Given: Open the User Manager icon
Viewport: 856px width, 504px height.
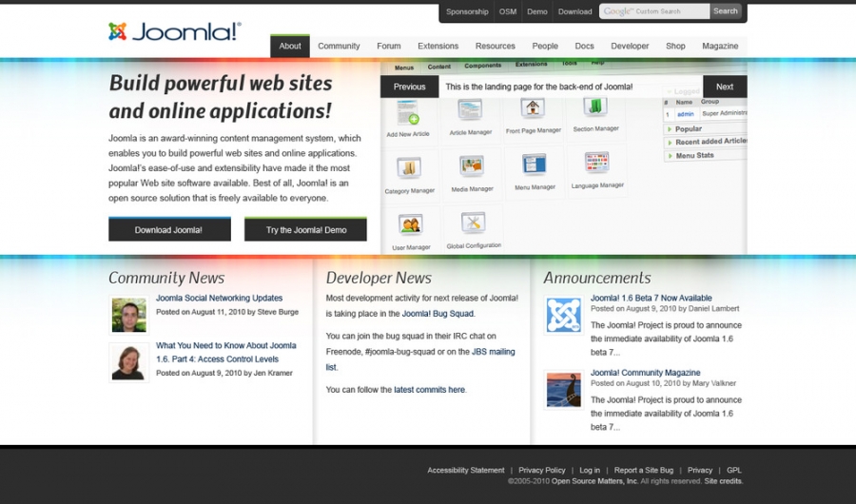Looking at the screenshot, I should (x=411, y=225).
